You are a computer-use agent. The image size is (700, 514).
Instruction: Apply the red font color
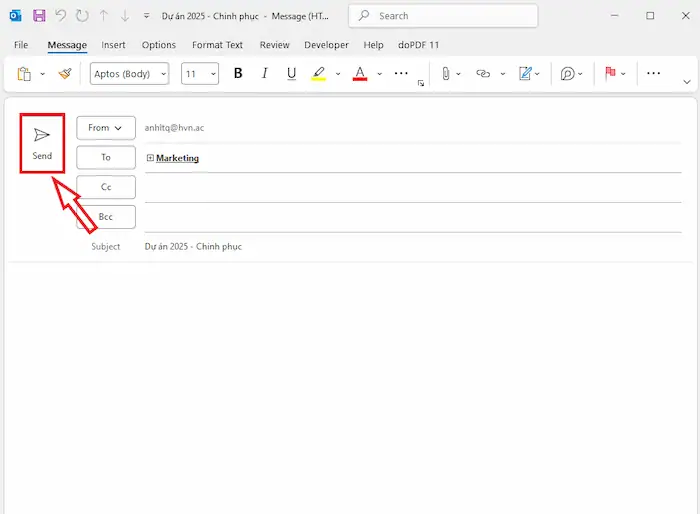click(360, 73)
